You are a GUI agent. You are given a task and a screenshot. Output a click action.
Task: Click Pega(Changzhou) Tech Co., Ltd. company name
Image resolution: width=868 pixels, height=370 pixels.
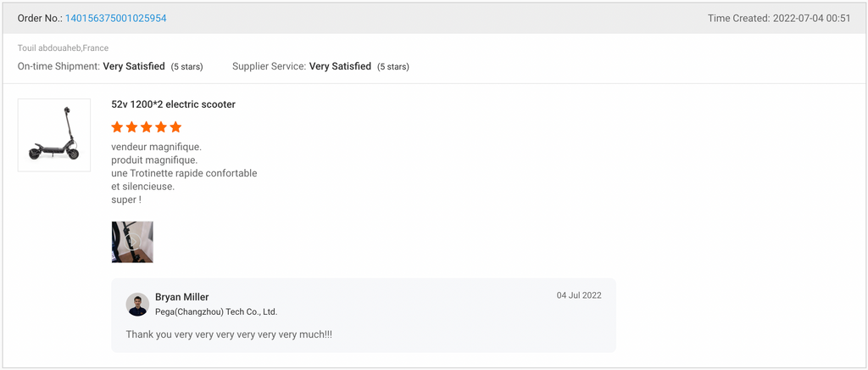click(x=216, y=311)
